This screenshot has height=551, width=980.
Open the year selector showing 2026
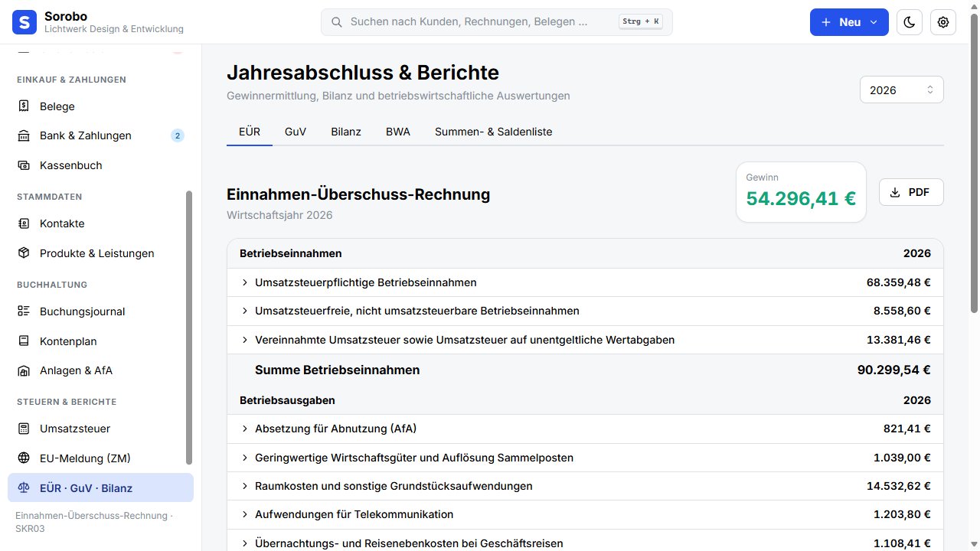[902, 90]
